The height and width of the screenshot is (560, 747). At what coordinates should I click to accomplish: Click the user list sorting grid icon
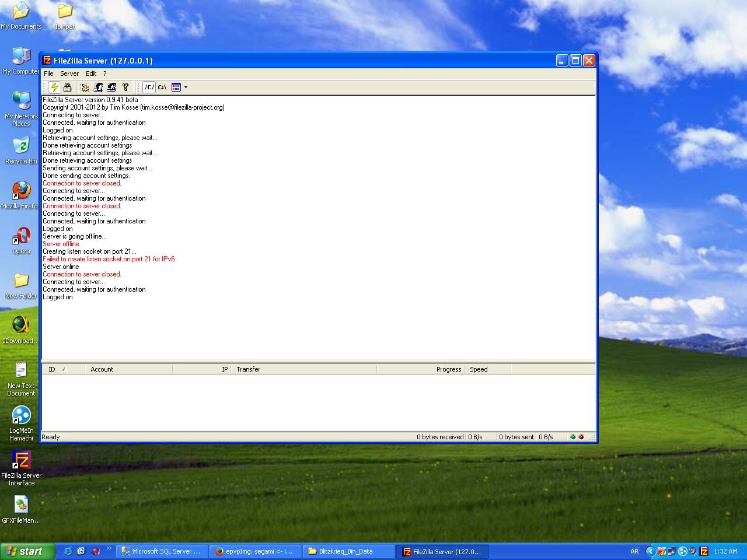click(176, 87)
